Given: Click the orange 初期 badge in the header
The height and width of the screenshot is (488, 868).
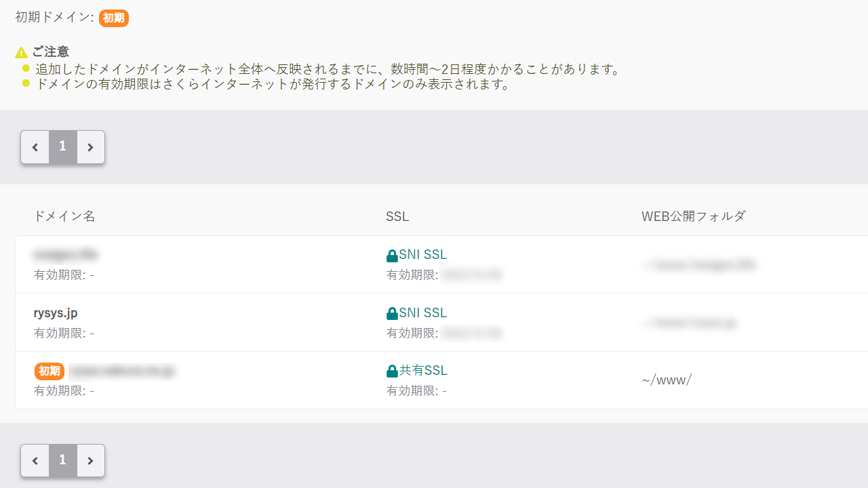Looking at the screenshot, I should [x=114, y=18].
